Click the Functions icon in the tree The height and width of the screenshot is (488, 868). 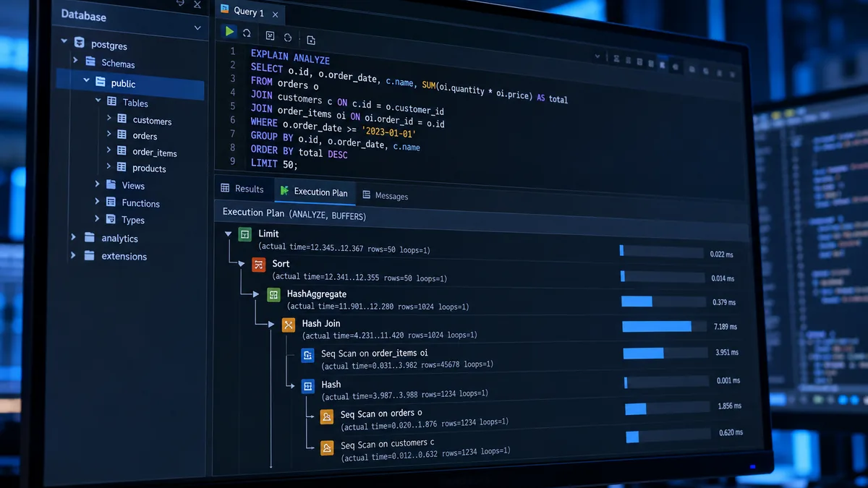tap(111, 202)
